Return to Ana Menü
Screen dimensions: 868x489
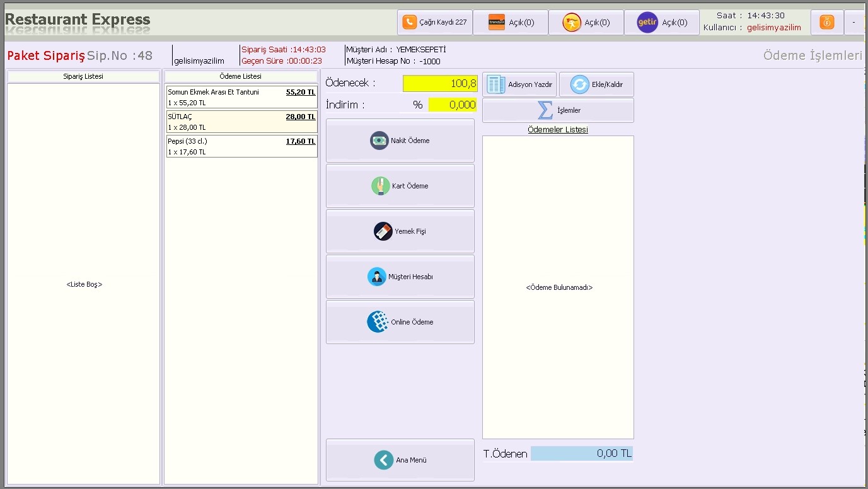coord(400,460)
